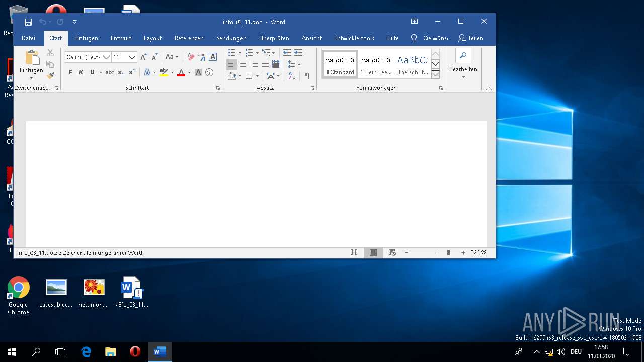Viewport: 644px width, 362px height.
Task: Add a character border icon
Action: tap(213, 57)
